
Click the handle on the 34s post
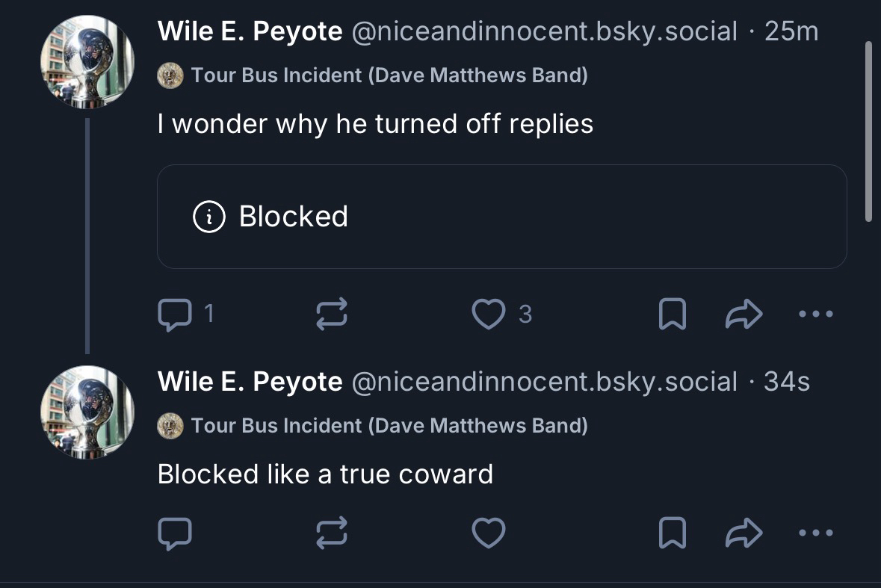coord(543,382)
